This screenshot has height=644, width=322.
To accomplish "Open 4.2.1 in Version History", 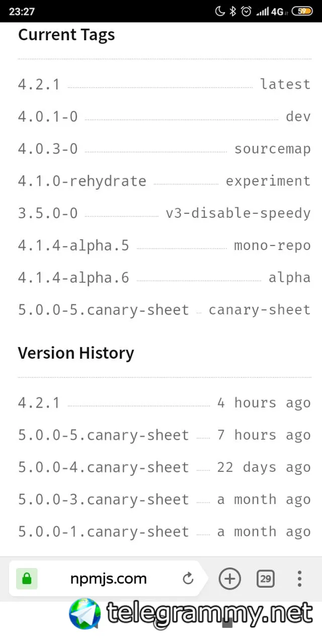I will point(39,403).
